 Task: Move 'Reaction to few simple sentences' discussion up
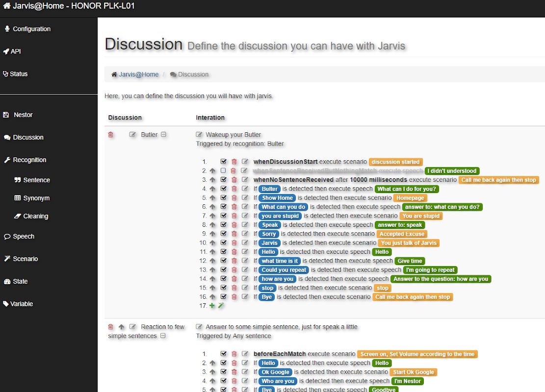click(x=121, y=327)
